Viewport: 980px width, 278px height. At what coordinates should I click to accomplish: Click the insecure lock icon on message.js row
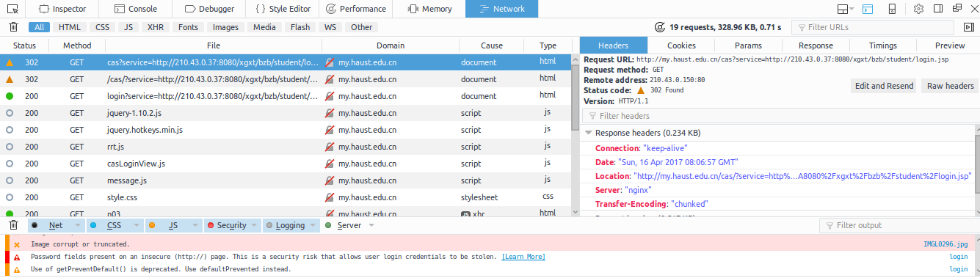[330, 180]
